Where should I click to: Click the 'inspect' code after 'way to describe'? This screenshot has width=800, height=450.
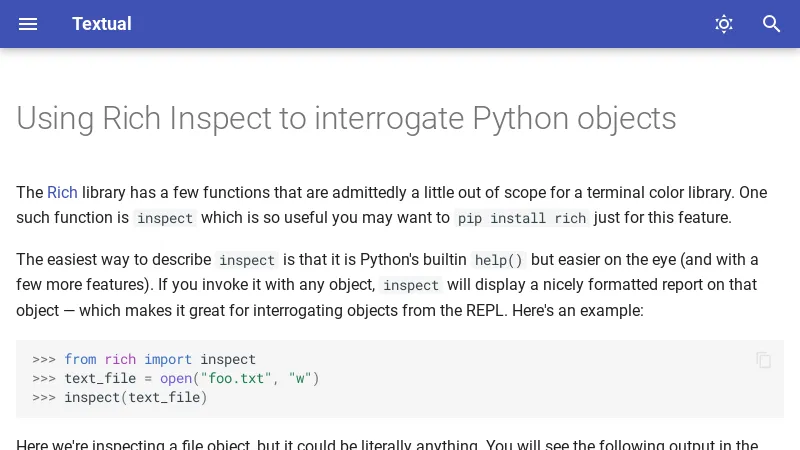point(247,260)
